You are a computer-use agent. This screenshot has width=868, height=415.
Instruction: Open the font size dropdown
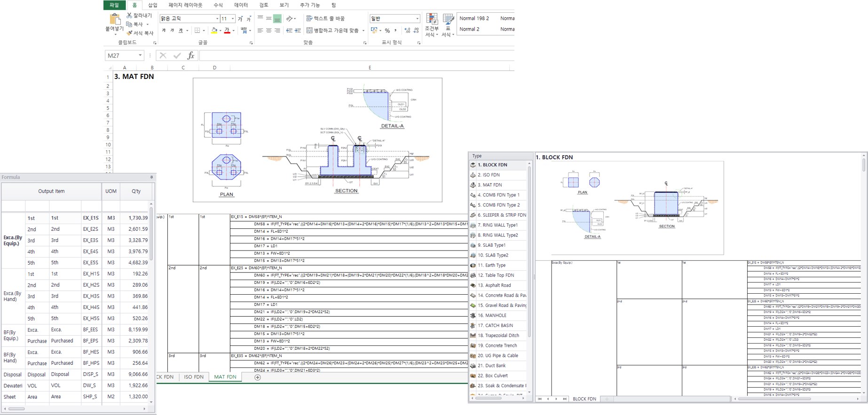tap(233, 19)
